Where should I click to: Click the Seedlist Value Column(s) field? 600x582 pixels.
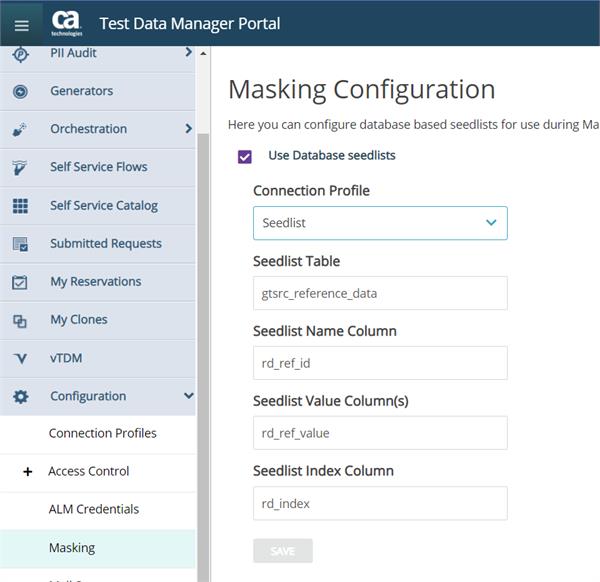tap(380, 433)
